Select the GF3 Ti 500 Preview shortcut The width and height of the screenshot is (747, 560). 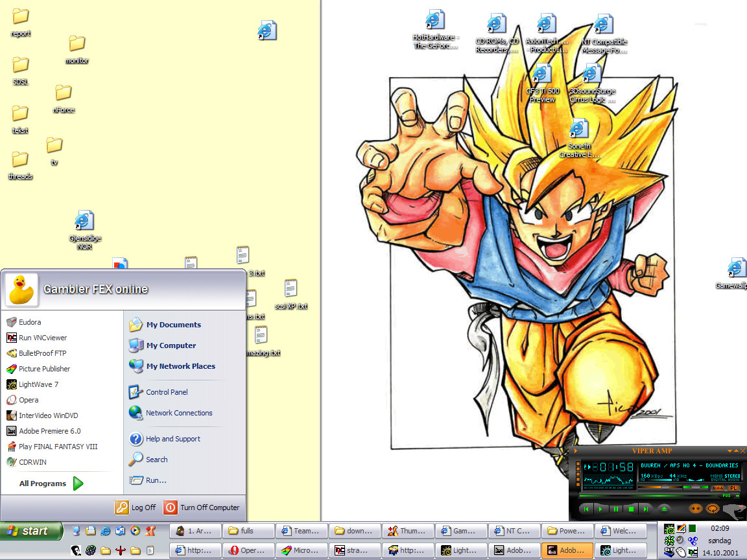(x=542, y=83)
